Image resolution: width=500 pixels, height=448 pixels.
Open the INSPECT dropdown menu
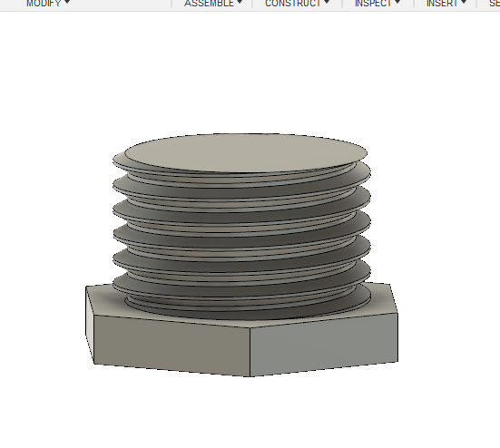click(x=377, y=4)
